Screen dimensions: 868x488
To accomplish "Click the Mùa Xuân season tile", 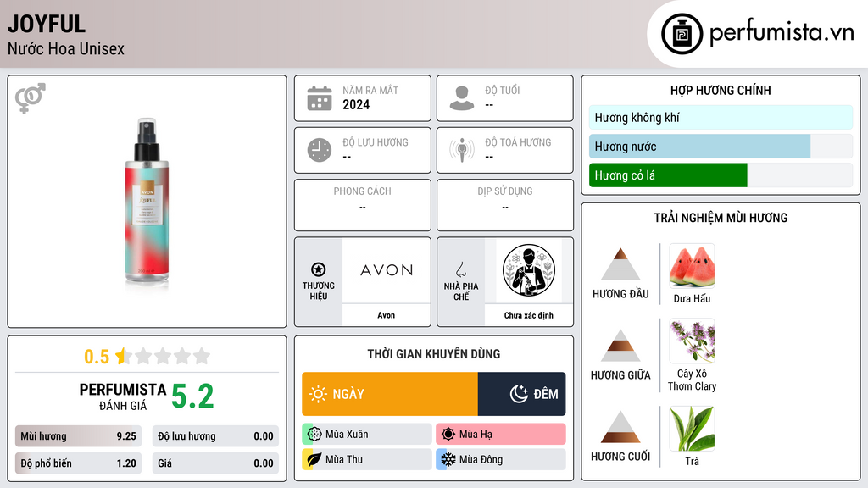I will pyautogui.click(x=367, y=435).
